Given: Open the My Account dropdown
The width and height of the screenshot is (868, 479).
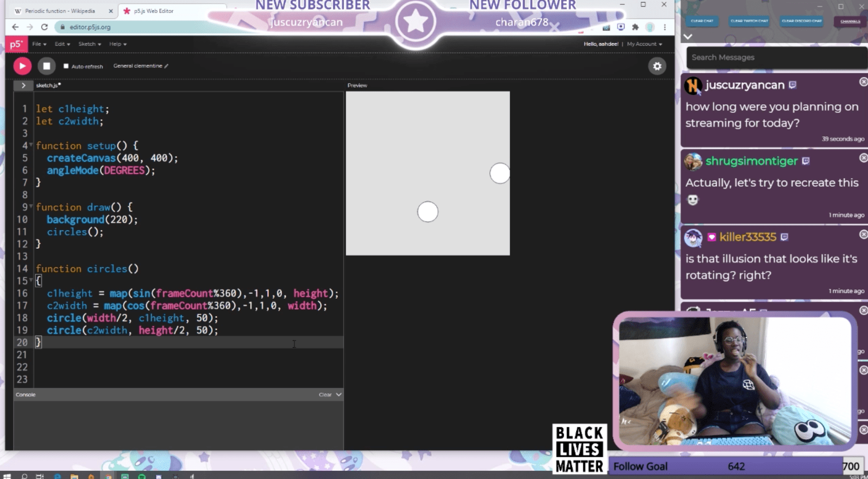Looking at the screenshot, I should (644, 44).
